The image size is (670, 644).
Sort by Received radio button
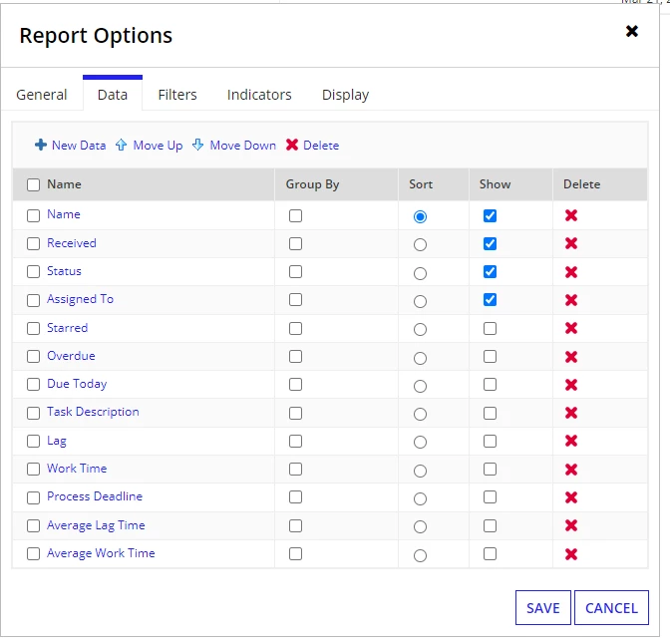click(x=420, y=244)
